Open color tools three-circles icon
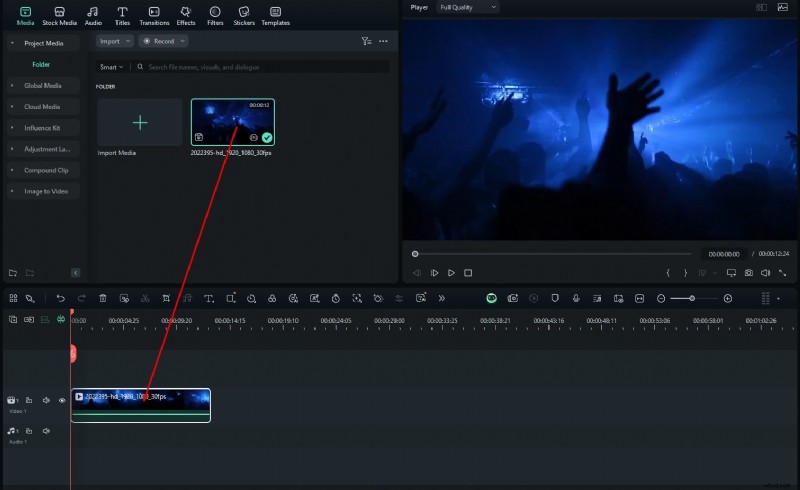This screenshot has height=490, width=800. coord(272,299)
